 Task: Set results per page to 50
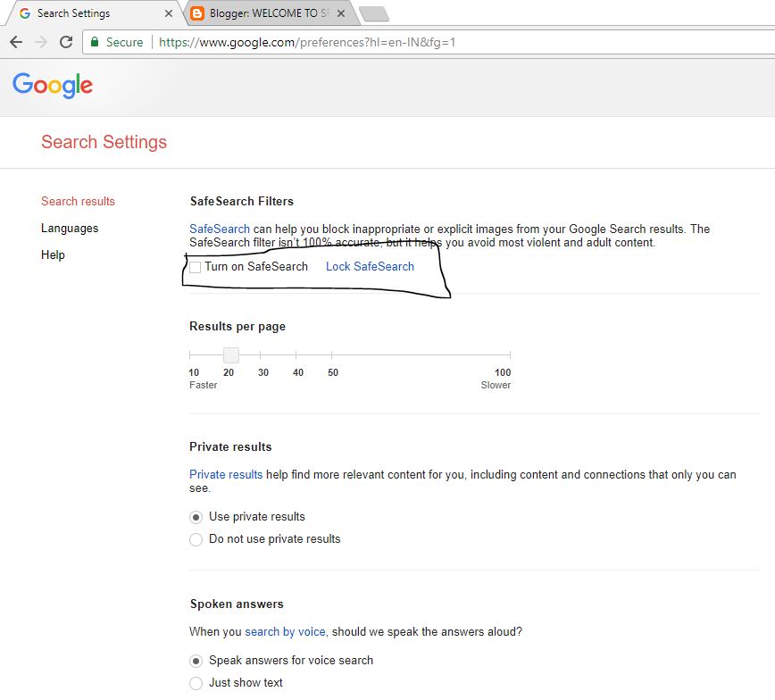coord(331,354)
